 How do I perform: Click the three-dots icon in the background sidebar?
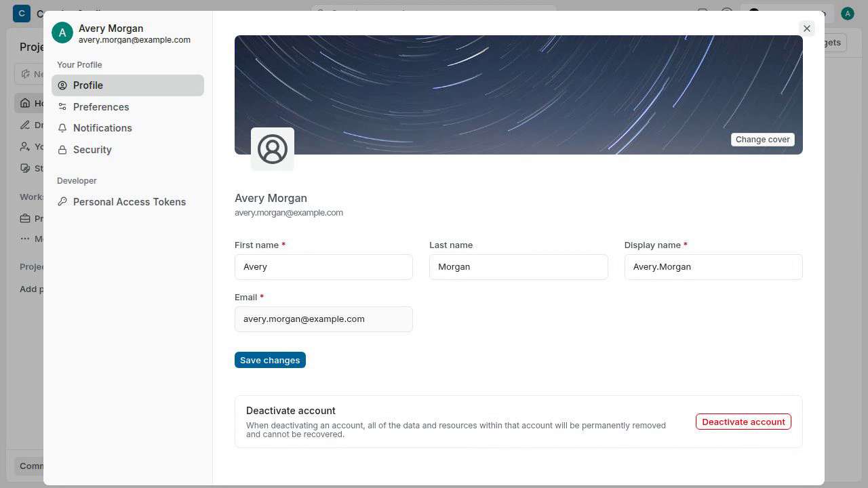tap(25, 239)
